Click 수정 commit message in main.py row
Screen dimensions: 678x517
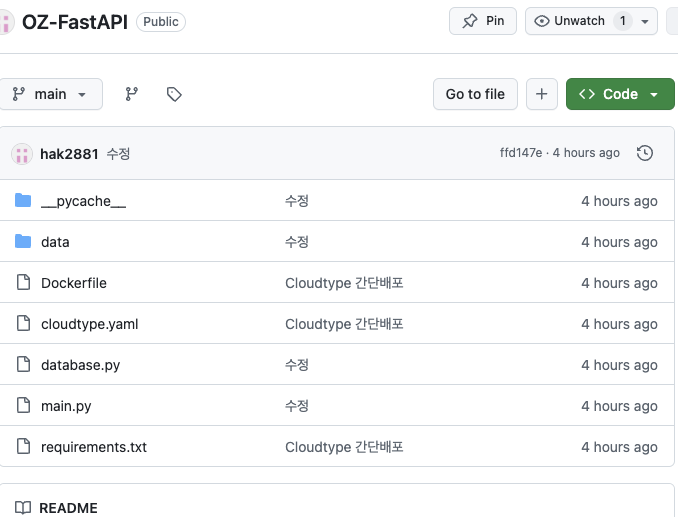[297, 405]
